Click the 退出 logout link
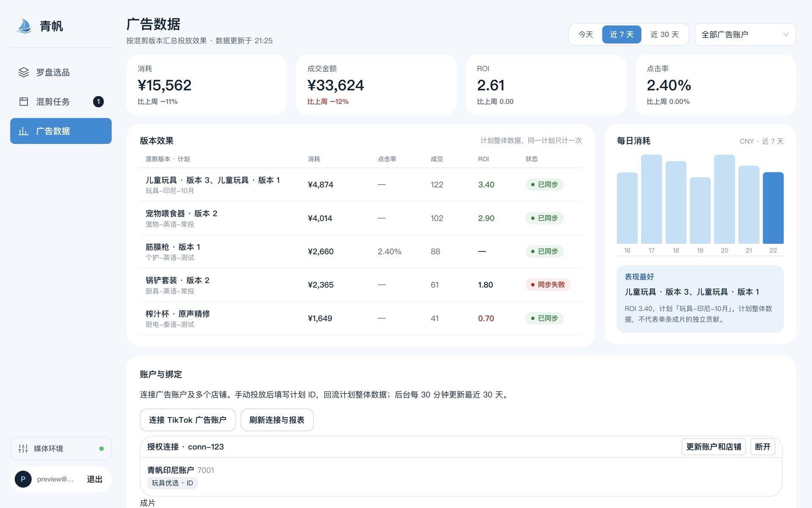This screenshot has width=812, height=508. coord(95,479)
